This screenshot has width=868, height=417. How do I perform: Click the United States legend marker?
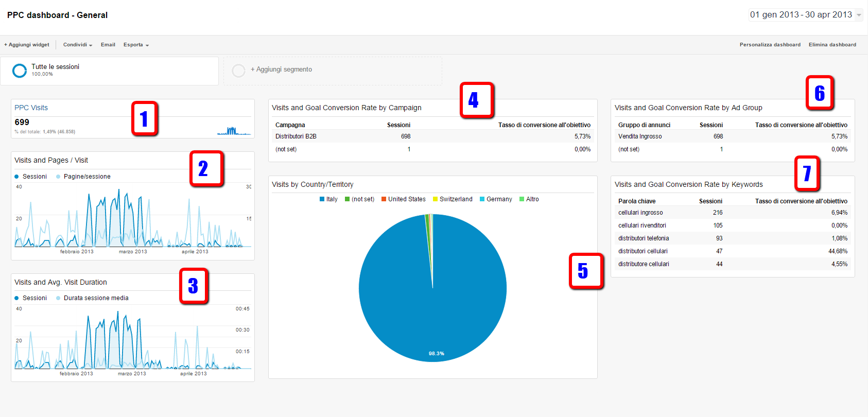click(x=384, y=199)
